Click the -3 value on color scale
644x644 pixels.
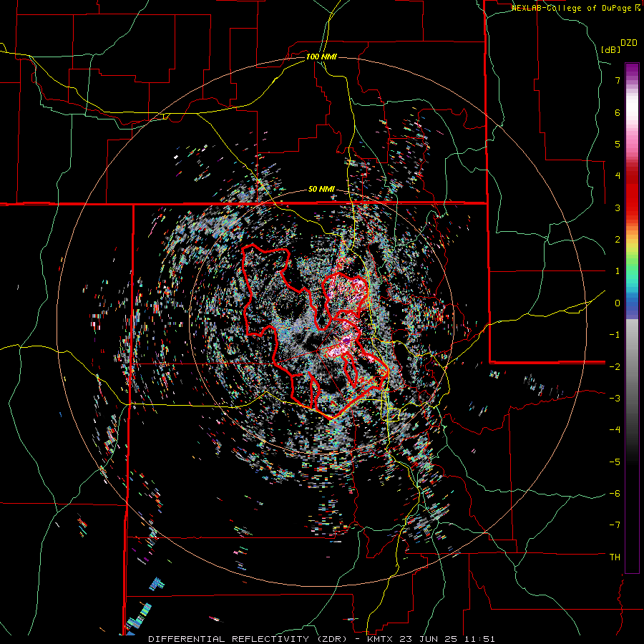click(x=615, y=399)
